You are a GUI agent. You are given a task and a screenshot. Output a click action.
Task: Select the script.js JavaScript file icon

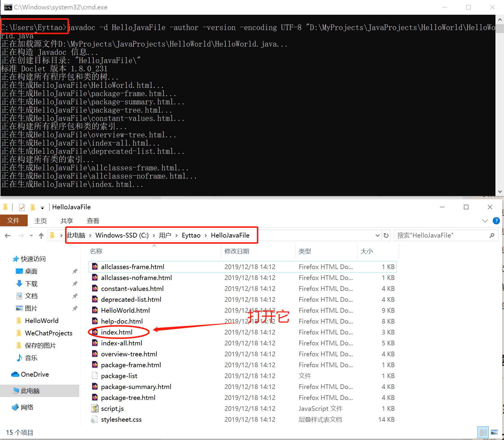[x=95, y=408]
